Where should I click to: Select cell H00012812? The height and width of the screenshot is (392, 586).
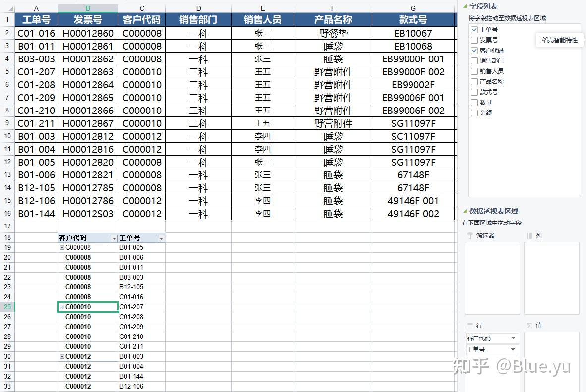coord(88,136)
